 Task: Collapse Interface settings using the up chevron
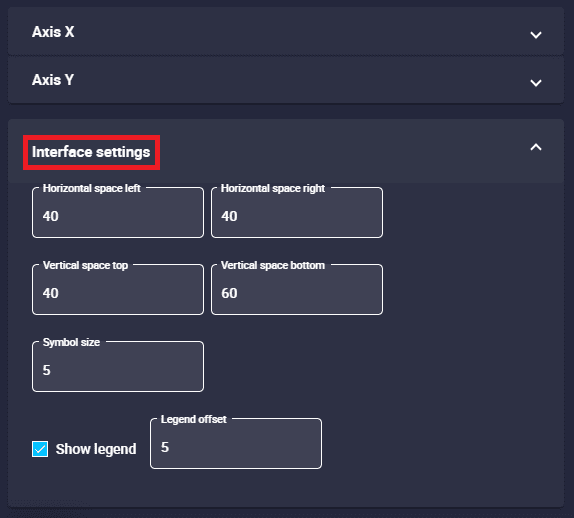536,147
